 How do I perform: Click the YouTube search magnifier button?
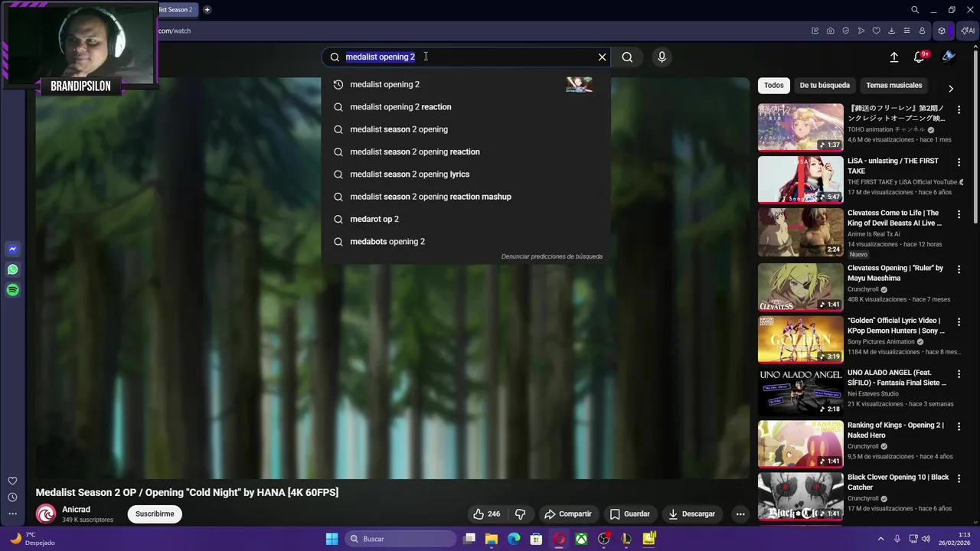(627, 57)
